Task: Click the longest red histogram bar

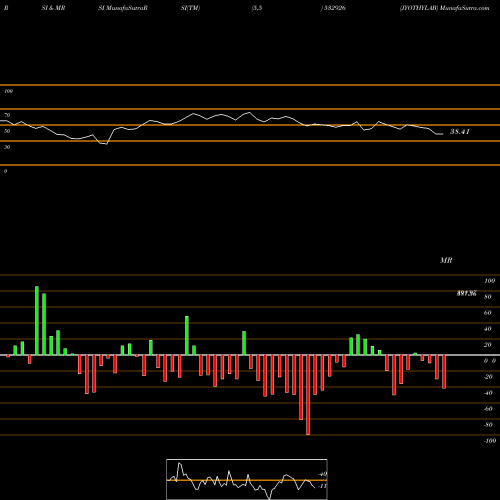Action: click(x=308, y=395)
